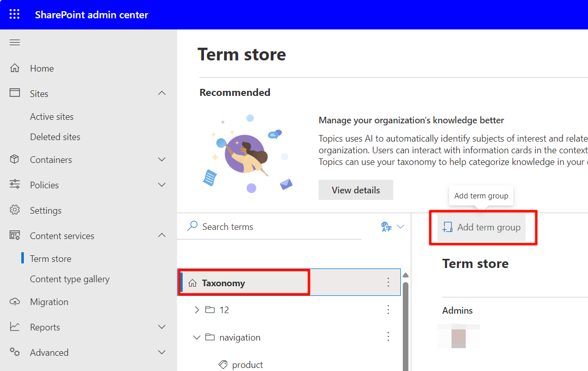This screenshot has height=371, width=588.
Task: Expand the Policies section chevron
Action: 162,185
